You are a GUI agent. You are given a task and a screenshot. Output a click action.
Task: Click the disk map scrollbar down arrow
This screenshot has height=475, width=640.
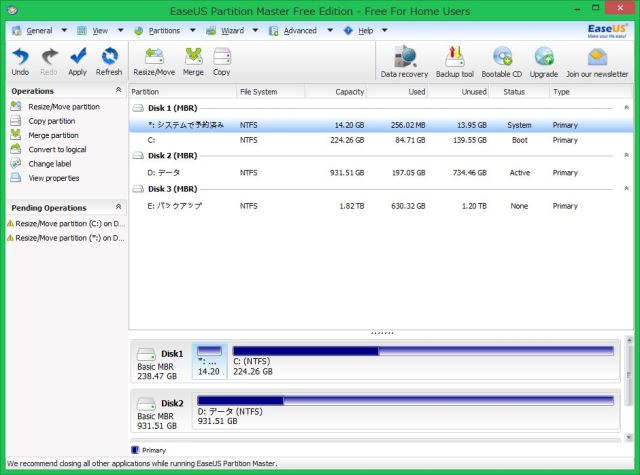tap(629, 437)
